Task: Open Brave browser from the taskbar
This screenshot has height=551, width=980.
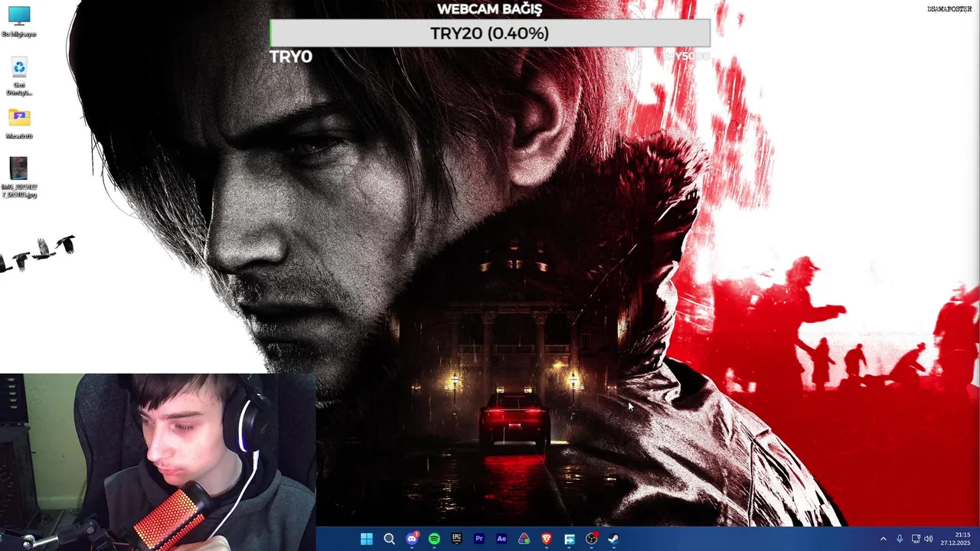Action: [x=547, y=539]
